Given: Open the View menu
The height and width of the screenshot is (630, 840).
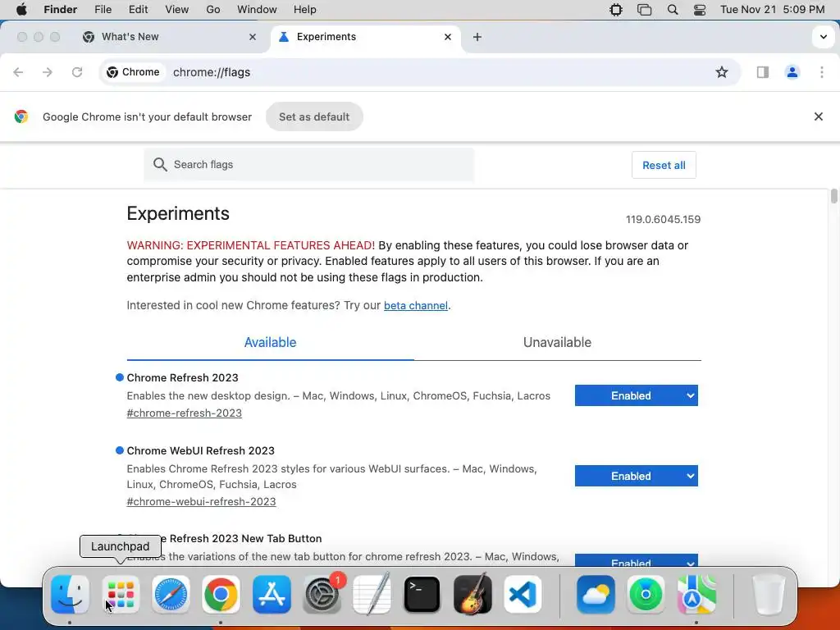Looking at the screenshot, I should [x=177, y=10].
